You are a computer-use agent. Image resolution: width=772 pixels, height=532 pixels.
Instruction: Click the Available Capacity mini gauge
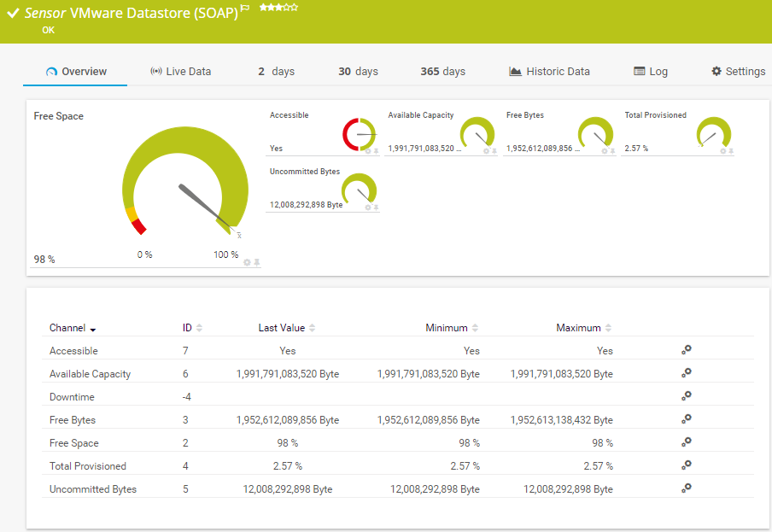[x=477, y=134]
